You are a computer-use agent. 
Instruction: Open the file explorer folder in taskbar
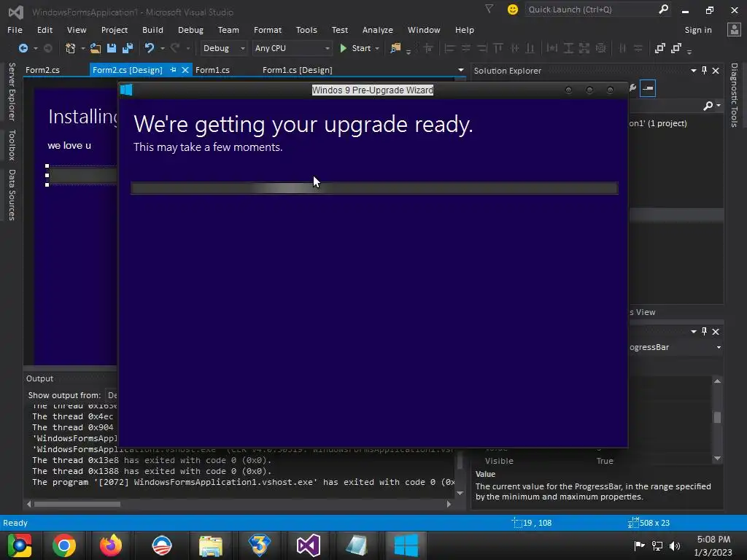(x=211, y=545)
